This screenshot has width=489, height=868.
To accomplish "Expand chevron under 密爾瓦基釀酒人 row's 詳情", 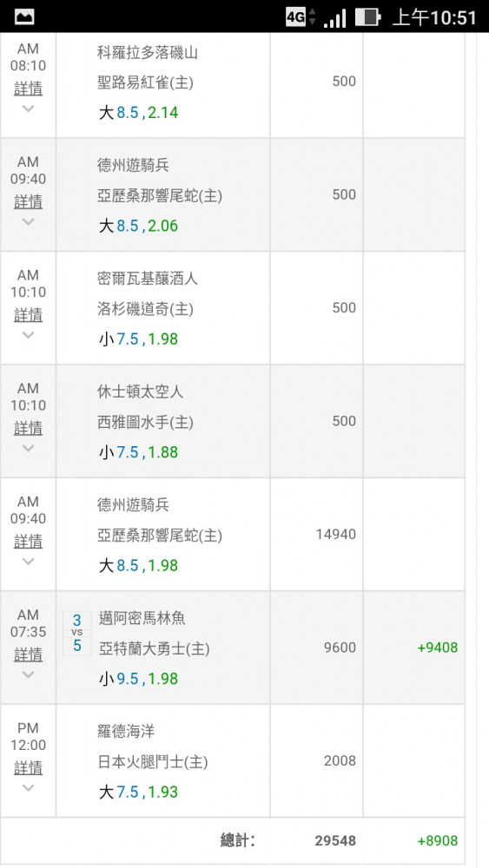I will [x=29, y=335].
